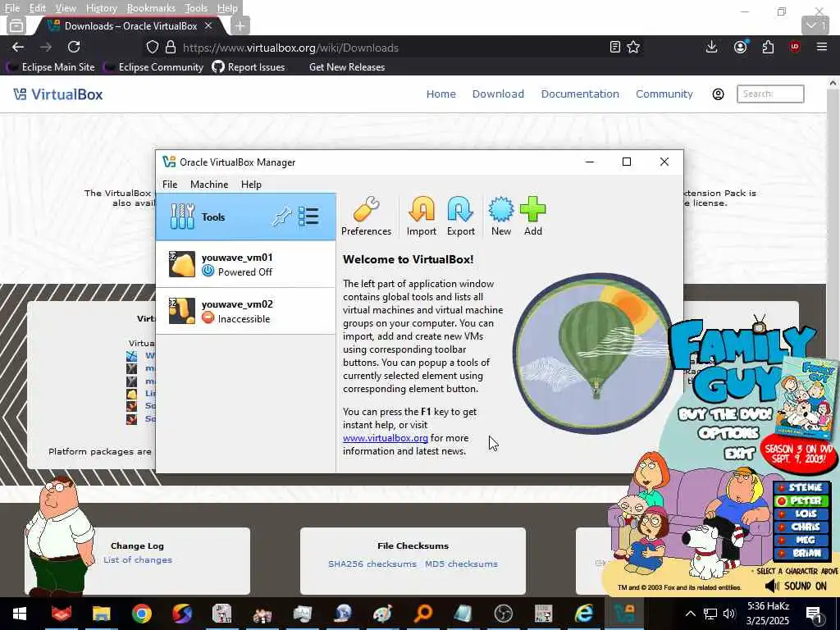Screen dimensions: 840x630
Task: Open the Firefox extensions puzzle icon
Action: coord(768,47)
